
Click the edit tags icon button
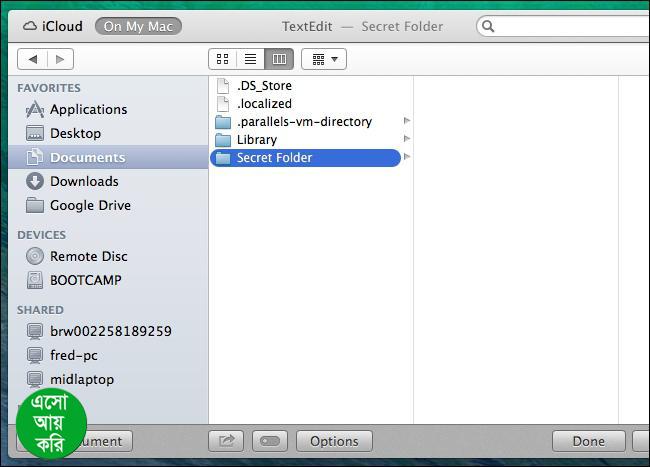(270, 441)
